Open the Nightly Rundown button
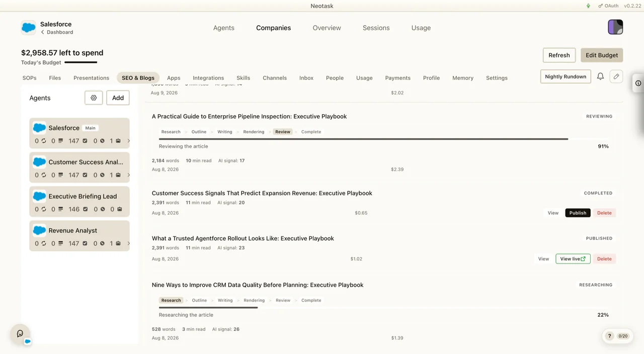644x354 pixels. (566, 76)
